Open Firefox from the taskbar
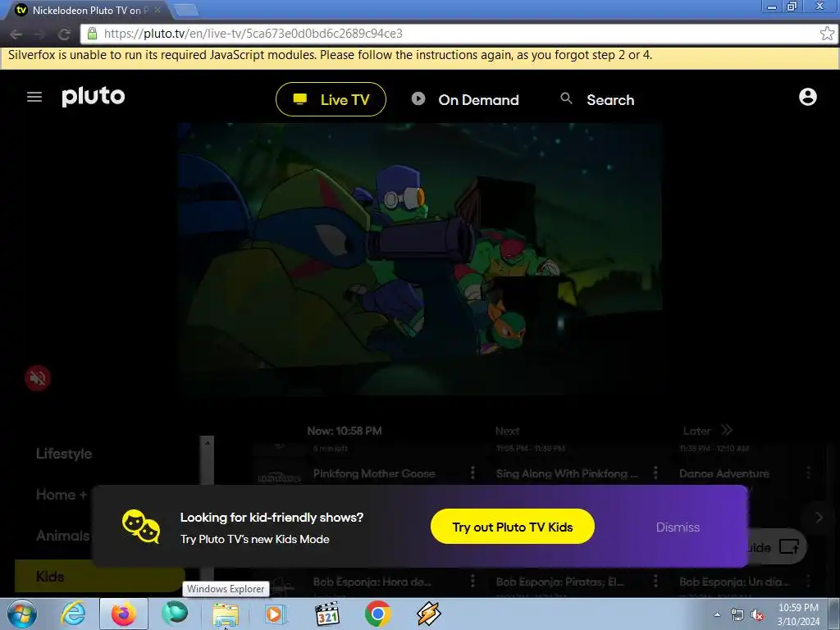Screen dimensions: 840x630 tap(124, 614)
